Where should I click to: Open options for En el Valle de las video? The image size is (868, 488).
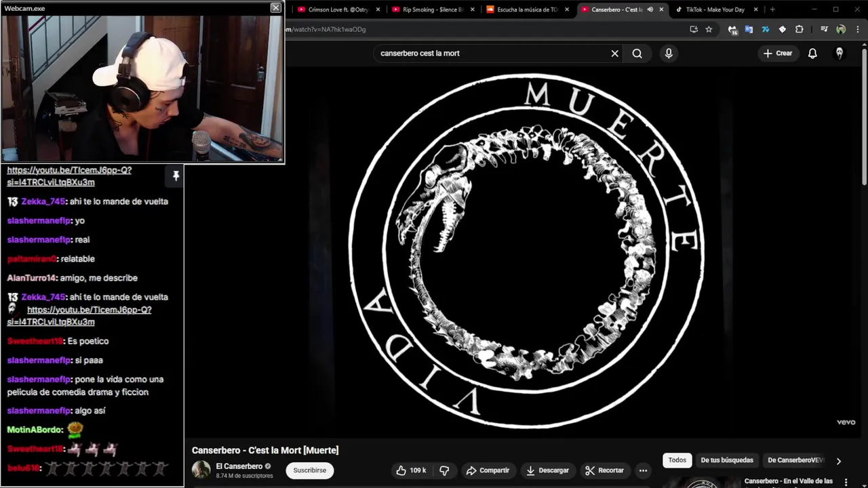(x=846, y=481)
